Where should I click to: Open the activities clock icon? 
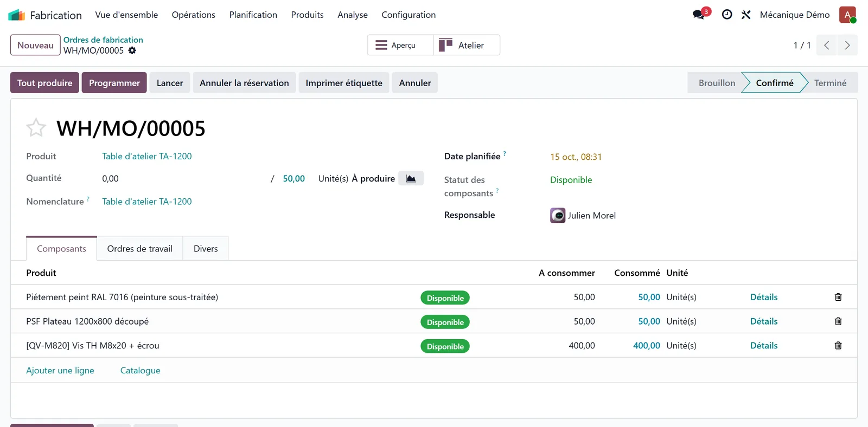coord(727,15)
